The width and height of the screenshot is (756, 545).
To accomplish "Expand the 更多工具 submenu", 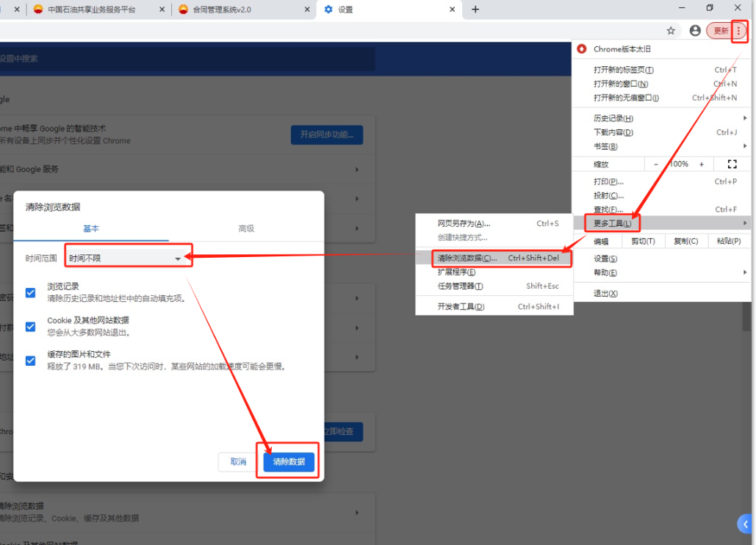I will 613,223.
